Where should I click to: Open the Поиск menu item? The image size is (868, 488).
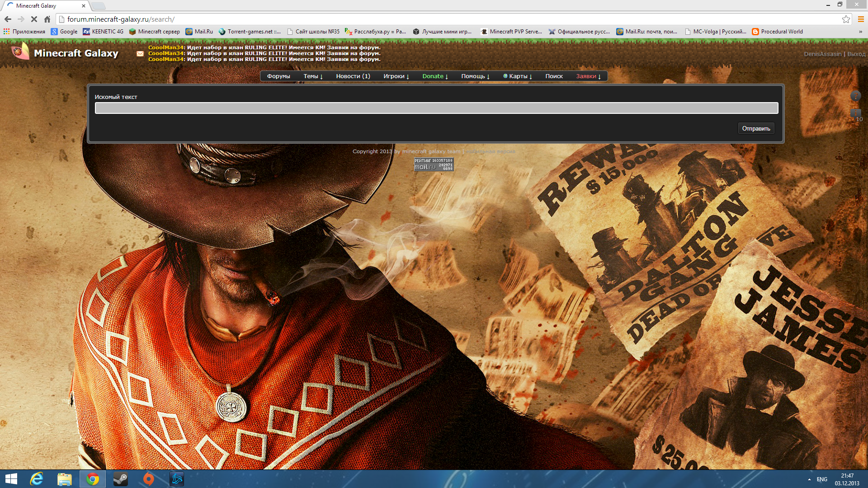point(554,76)
